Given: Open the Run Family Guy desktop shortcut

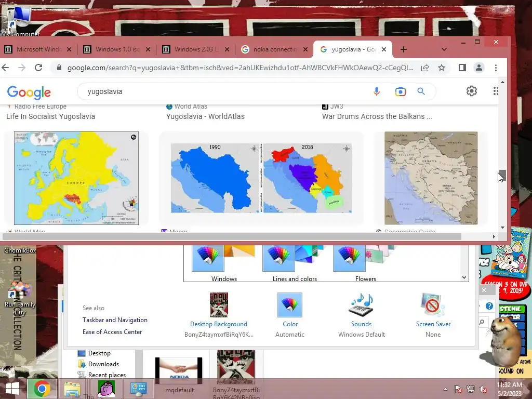Looking at the screenshot, I should [x=20, y=299].
